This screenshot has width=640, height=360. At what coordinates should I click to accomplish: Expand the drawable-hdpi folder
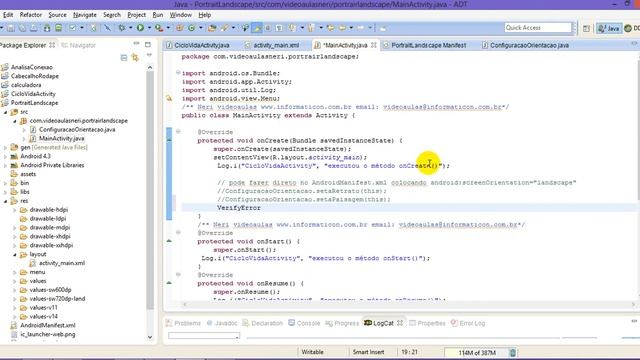pos(15,210)
